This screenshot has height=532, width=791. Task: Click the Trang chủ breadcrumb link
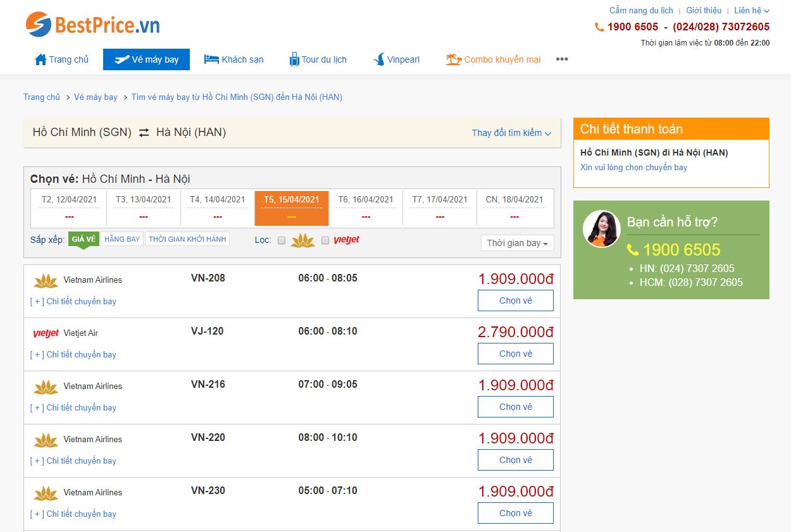click(x=42, y=97)
